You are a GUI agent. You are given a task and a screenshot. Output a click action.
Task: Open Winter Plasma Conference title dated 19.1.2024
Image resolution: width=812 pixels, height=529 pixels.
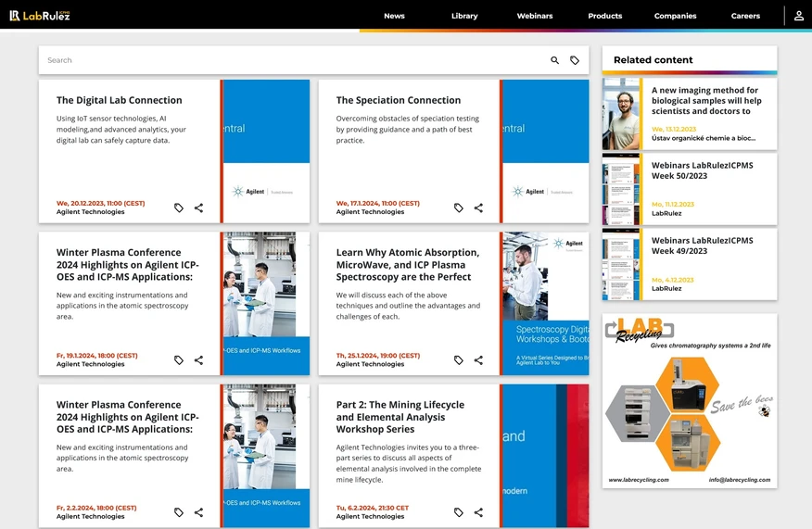[127, 265]
